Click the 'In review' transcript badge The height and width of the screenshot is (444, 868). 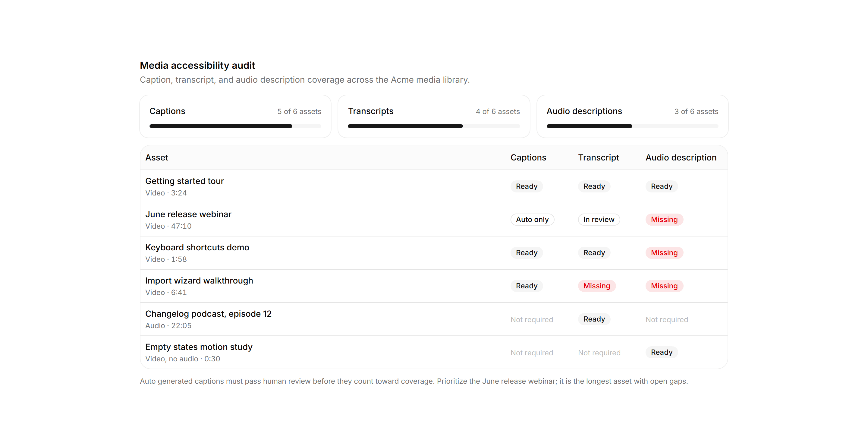599,220
